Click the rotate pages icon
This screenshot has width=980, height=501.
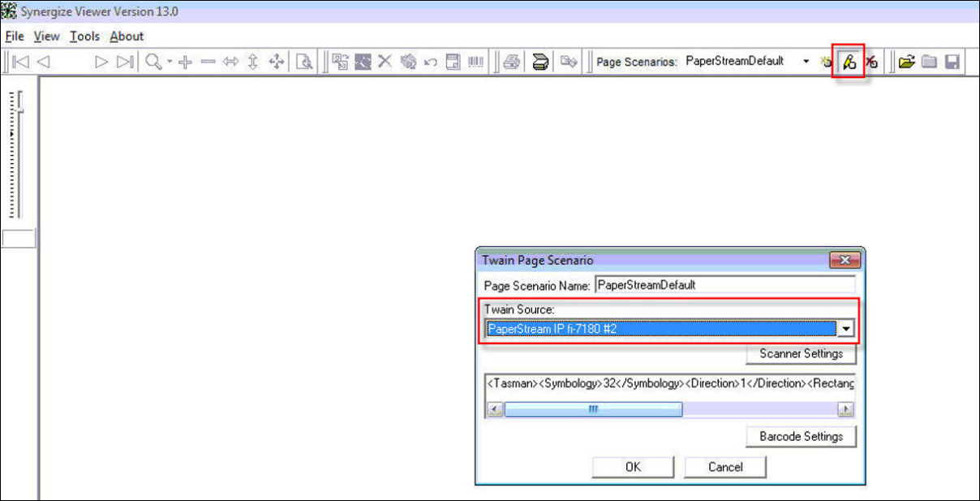(408, 62)
